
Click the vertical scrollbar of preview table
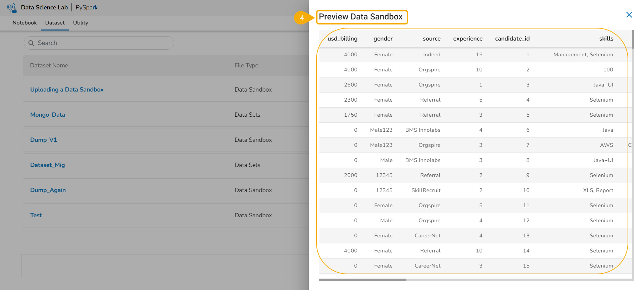pyautogui.click(x=633, y=40)
